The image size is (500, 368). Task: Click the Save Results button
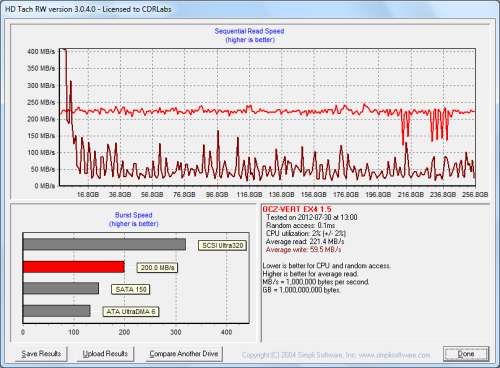(41, 354)
